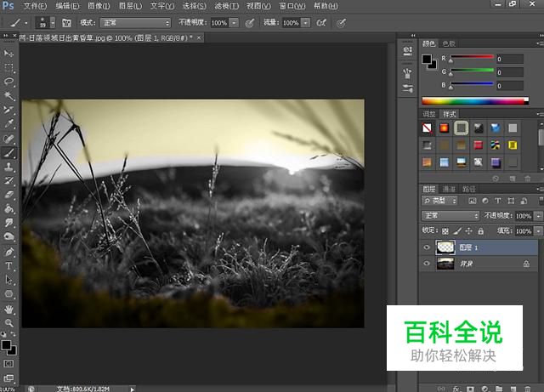This screenshot has height=392, width=544.
Task: Open the layer fill dropdown arrow
Action: 538,231
